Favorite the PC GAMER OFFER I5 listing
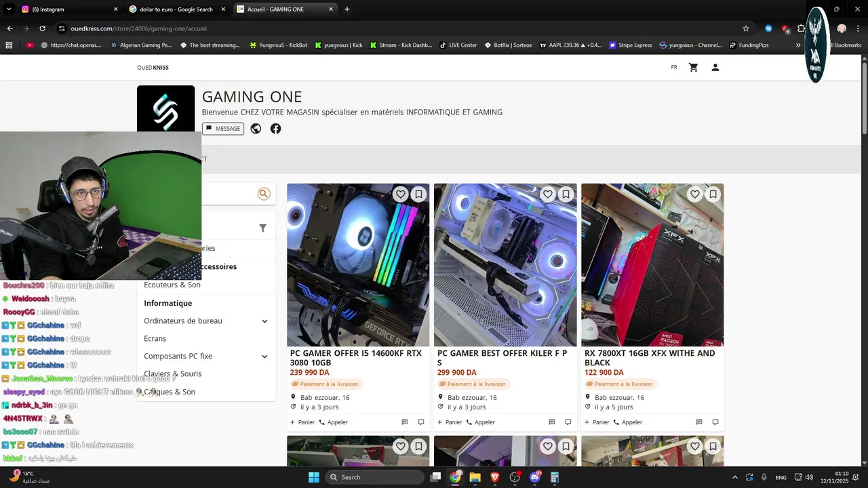Viewport: 868px width, 488px height. point(401,195)
